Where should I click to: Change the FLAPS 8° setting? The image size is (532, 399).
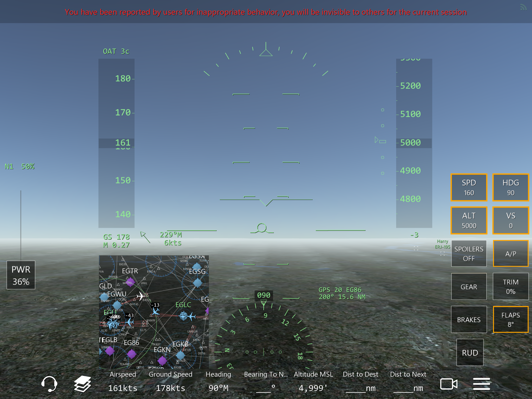[x=510, y=320]
